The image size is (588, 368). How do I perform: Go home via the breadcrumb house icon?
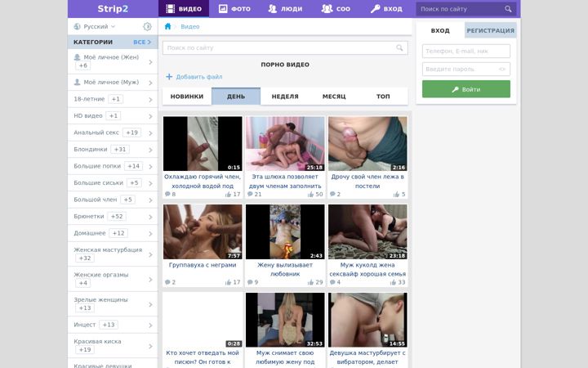pos(167,26)
